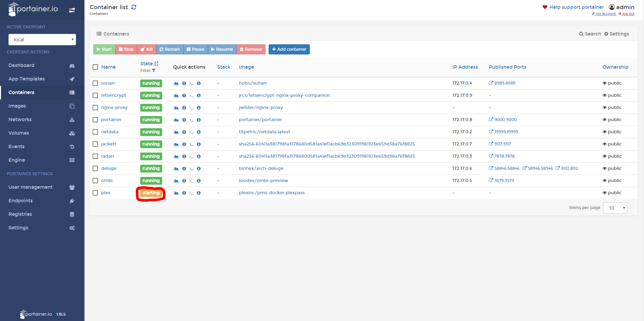Click the Registries database icon in sidebar

tap(72, 214)
